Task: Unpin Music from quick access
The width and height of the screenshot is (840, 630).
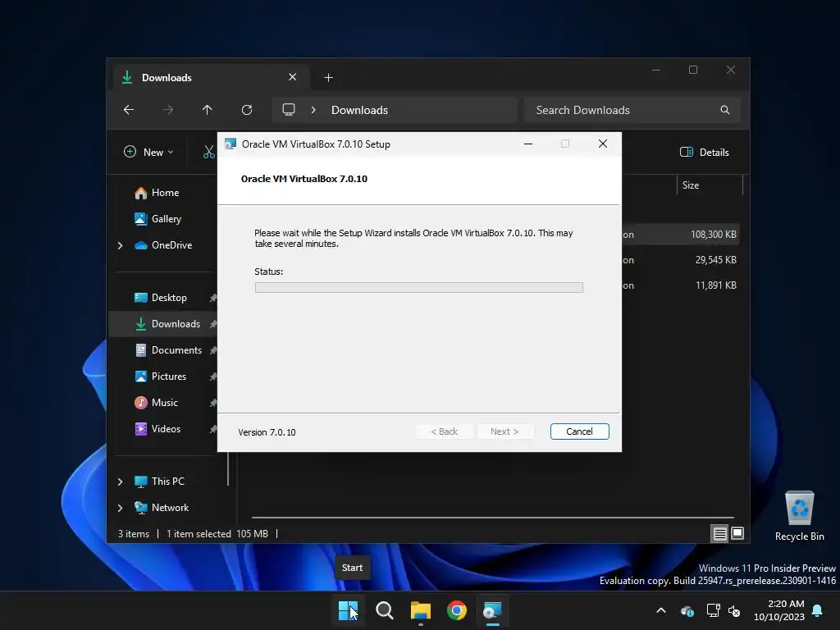Action: click(213, 403)
